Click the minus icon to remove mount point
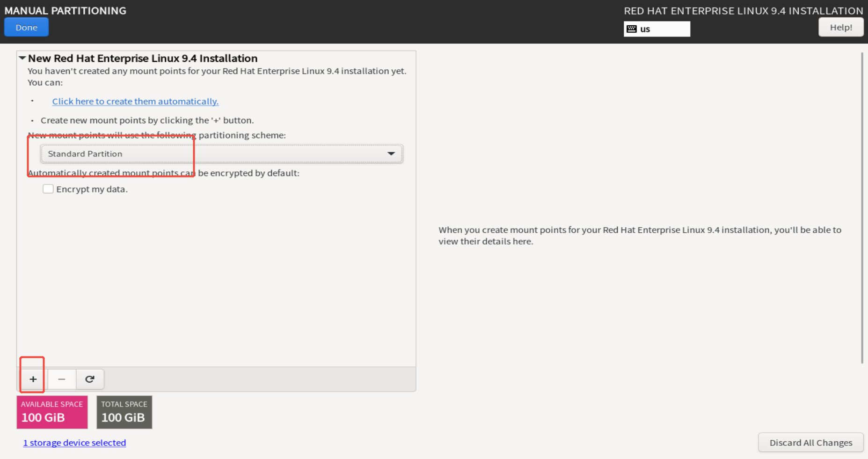This screenshot has height=459, width=868. point(62,379)
